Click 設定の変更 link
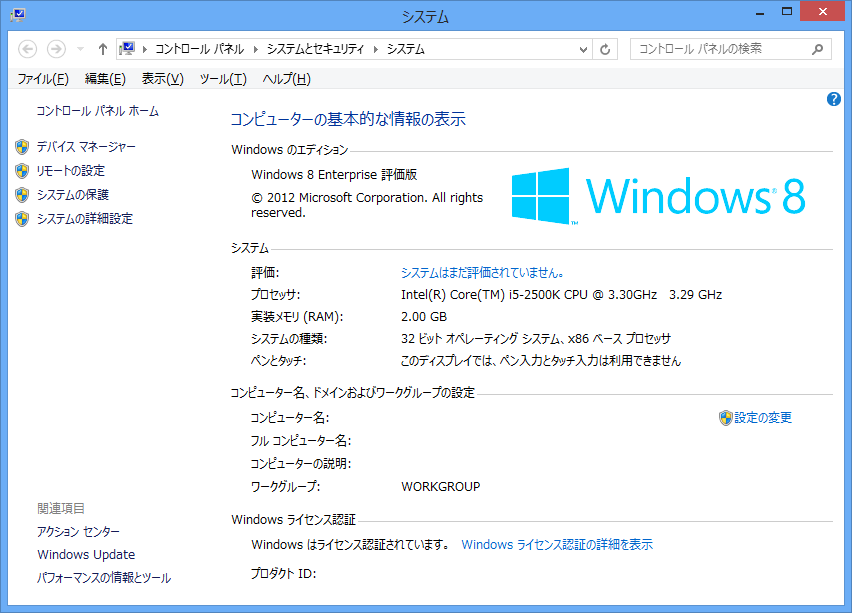Viewport: 852px width, 613px height. (763, 418)
